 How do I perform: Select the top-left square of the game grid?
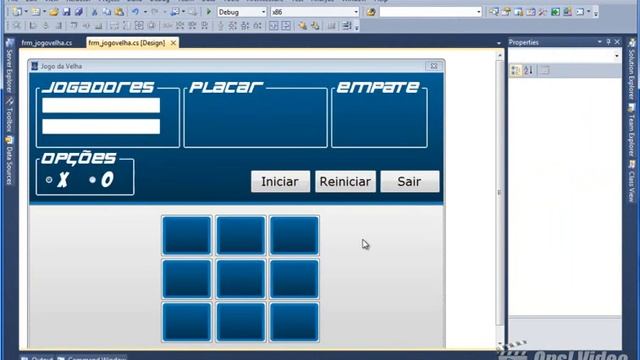187,236
